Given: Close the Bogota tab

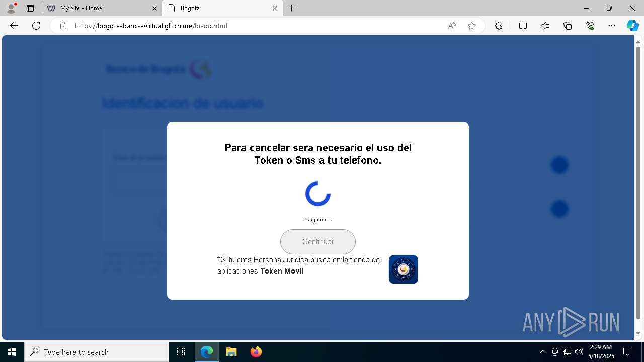Looking at the screenshot, I should (275, 8).
